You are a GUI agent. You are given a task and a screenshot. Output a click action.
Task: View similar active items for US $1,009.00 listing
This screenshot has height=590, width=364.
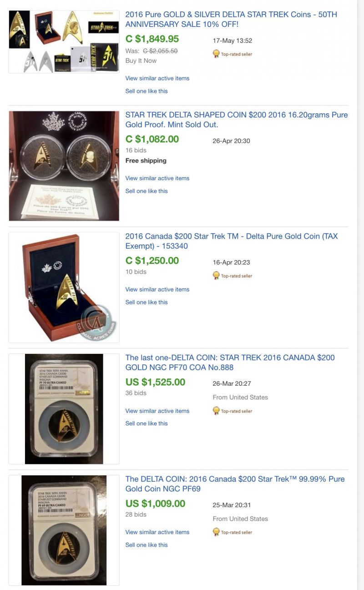tap(157, 532)
